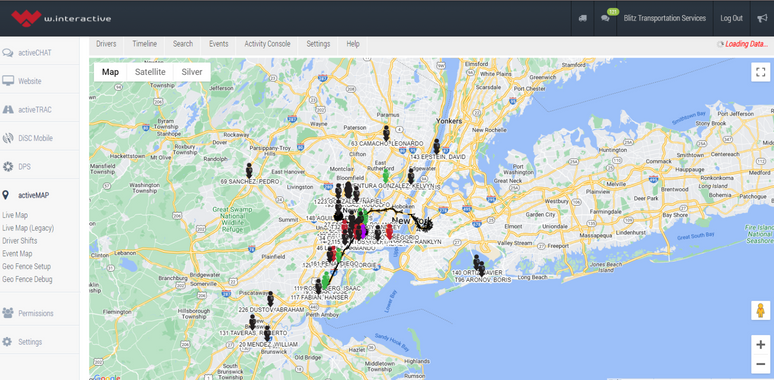The height and width of the screenshot is (380, 774).
Task: Toggle fullscreen map view
Action: tap(761, 72)
